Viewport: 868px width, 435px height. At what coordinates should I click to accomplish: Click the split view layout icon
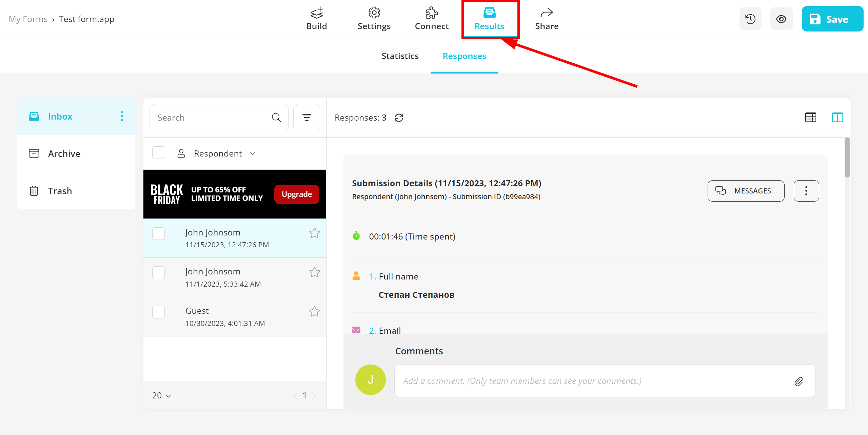click(837, 117)
